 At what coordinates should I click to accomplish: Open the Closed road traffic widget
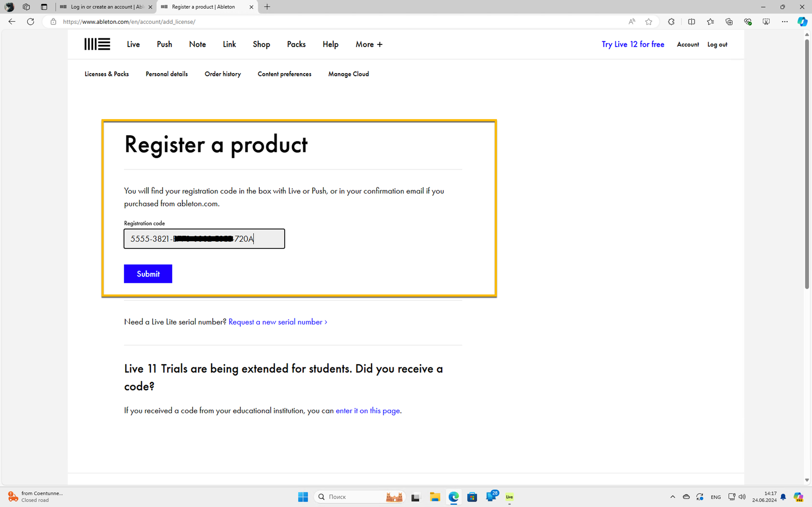(35, 497)
